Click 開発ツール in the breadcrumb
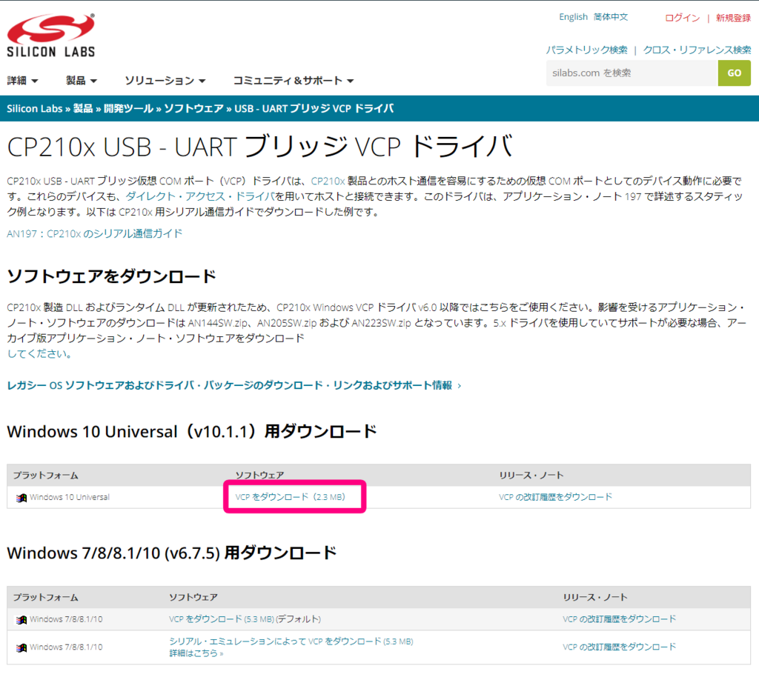Image resolution: width=759 pixels, height=700 pixels. (128, 108)
